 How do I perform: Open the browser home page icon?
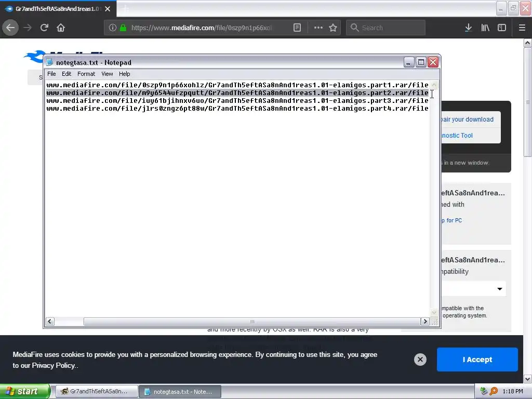[61, 28]
